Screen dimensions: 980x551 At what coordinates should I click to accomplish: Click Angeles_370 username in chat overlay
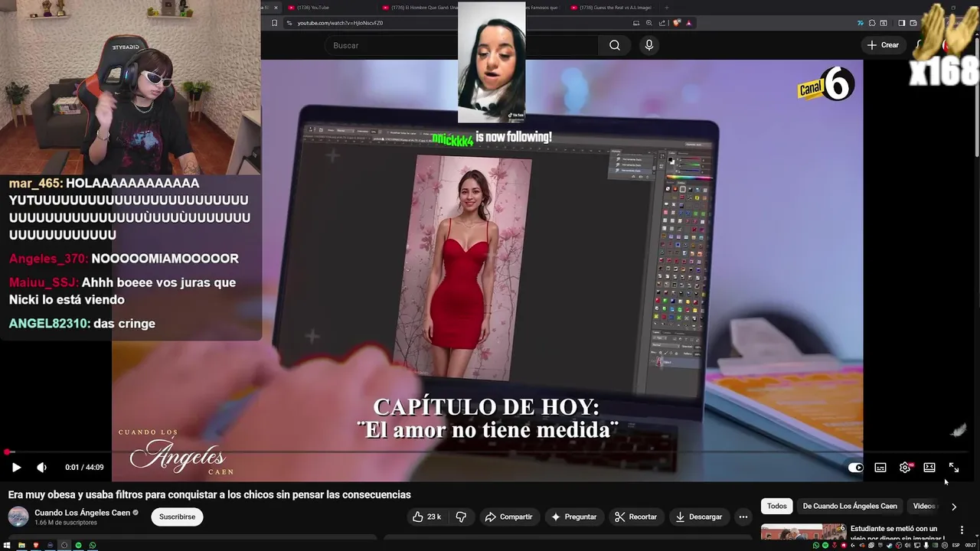tap(48, 259)
